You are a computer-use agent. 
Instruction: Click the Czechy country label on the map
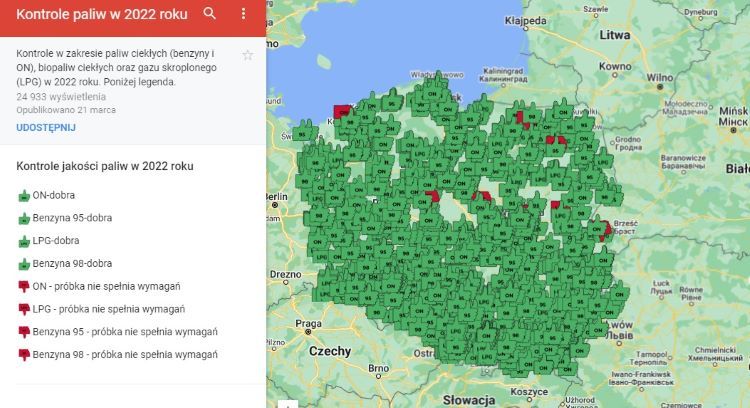pyautogui.click(x=330, y=352)
